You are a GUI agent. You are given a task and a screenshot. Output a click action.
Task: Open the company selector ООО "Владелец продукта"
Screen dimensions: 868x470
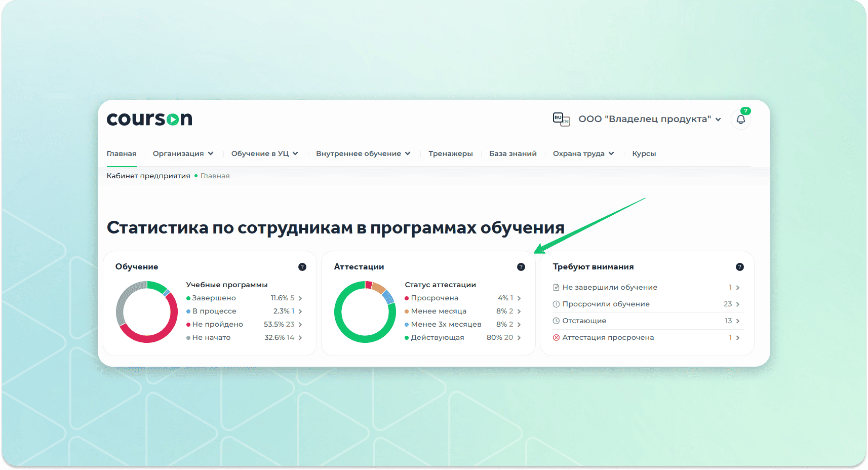pyautogui.click(x=649, y=119)
